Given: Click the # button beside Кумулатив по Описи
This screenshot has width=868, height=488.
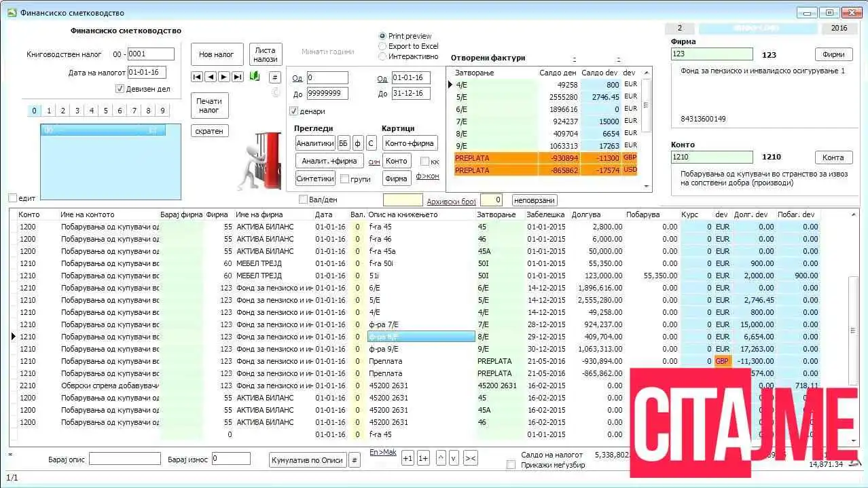Looking at the screenshot, I should tap(355, 460).
